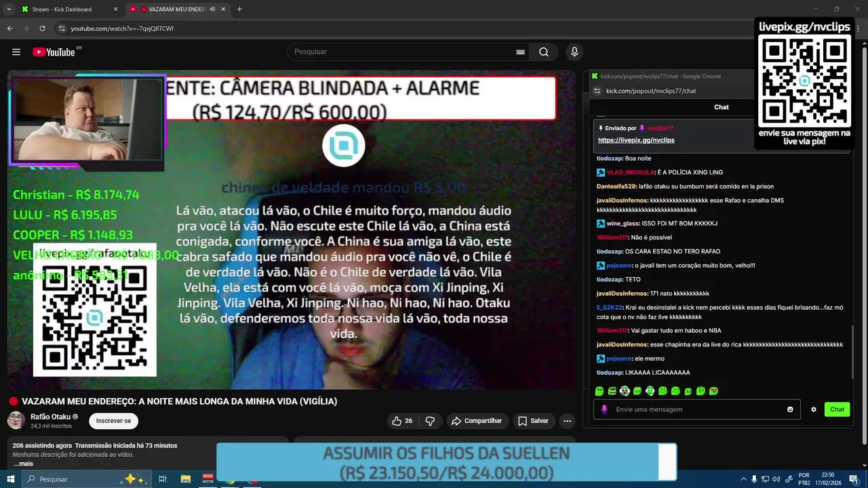Click the pinned message pin icon
The width and height of the screenshot is (868, 488).
coord(601,127)
